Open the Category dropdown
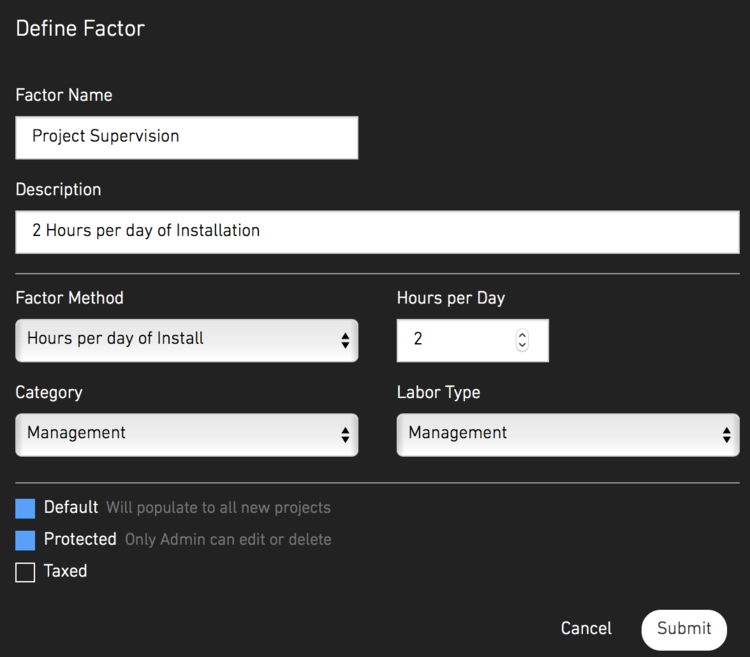 coord(187,435)
